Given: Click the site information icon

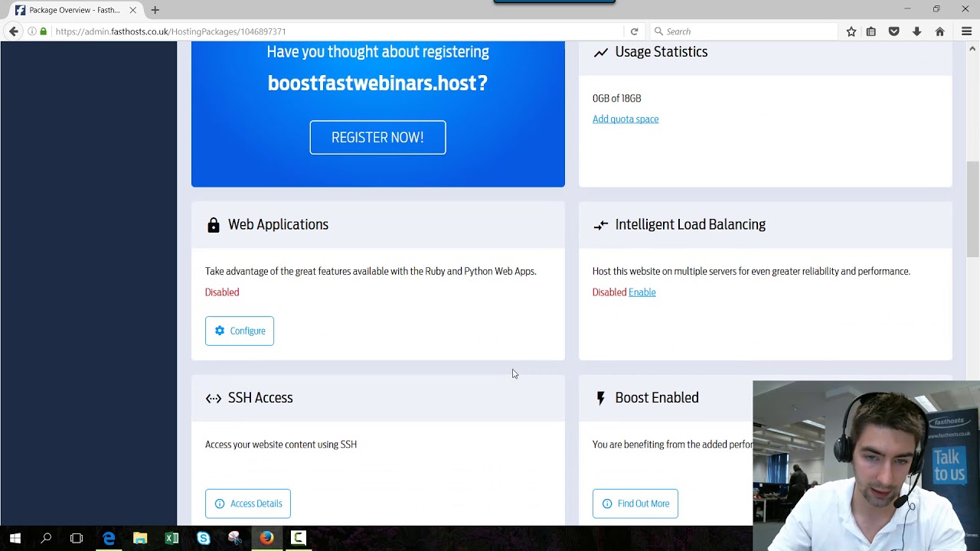Looking at the screenshot, I should 31,31.
